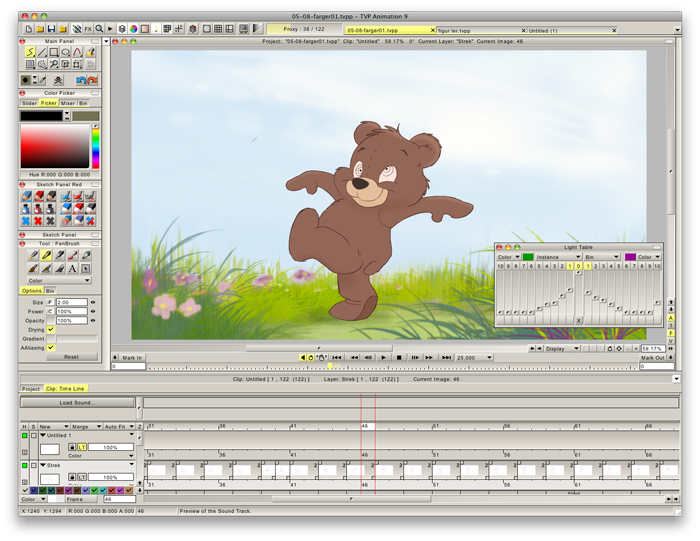The width and height of the screenshot is (700, 541).
Task: Switch to the figur ler.tvpp project tab
Action: [x=481, y=30]
